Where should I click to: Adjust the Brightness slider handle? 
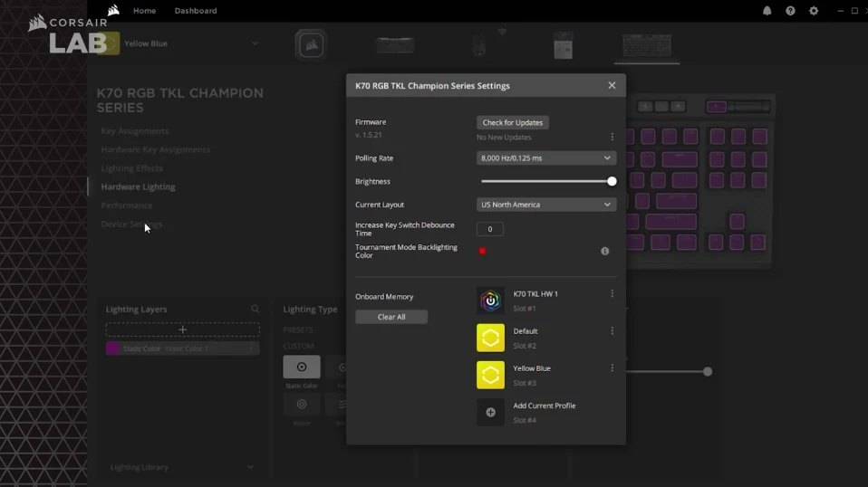(x=612, y=181)
